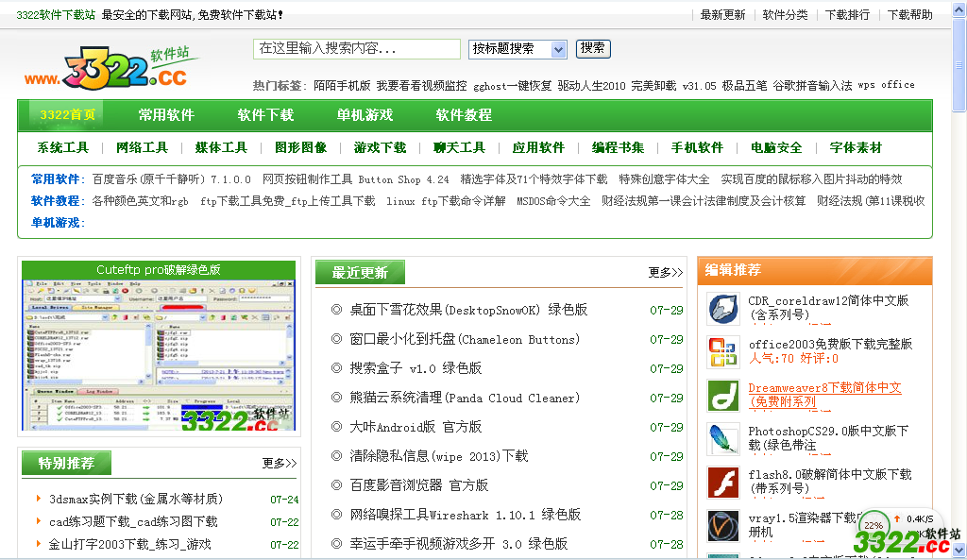Open the 软件下载 navigation tab
The image size is (967, 560).
265,114
